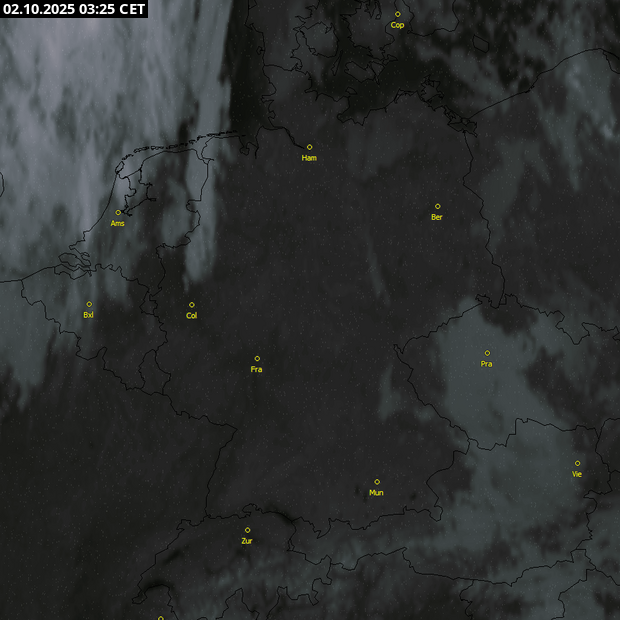
Task: Click the 'Ber' text label
Action: pos(437,217)
